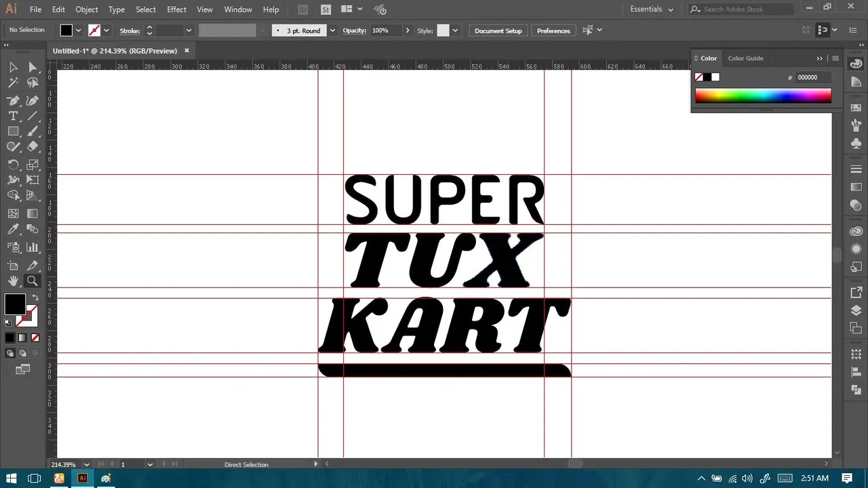
Task: Select the Eraser tool
Action: pos(33,146)
